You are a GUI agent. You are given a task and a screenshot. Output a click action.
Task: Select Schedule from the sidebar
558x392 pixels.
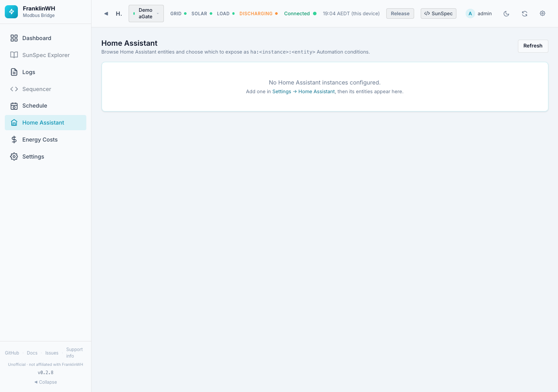click(x=45, y=106)
